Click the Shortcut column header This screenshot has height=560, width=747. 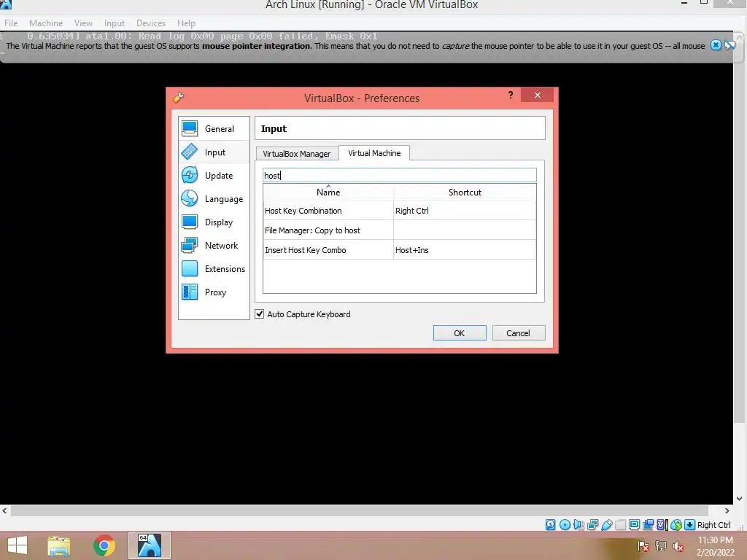465,192
